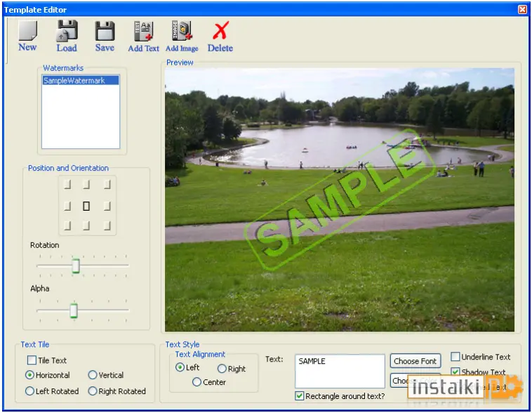Select Center text alignment
Screen dimensions: 532x413
[197, 382]
